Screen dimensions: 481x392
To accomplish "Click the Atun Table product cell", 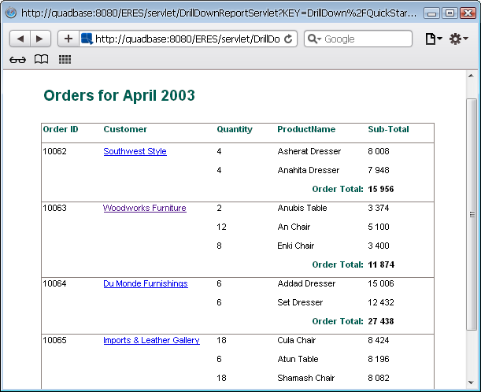I will coord(298,359).
